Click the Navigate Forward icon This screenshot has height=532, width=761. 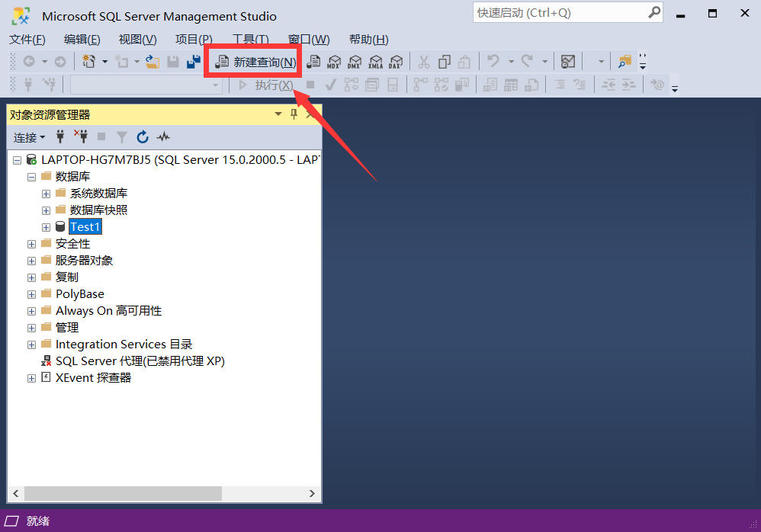tap(60, 62)
